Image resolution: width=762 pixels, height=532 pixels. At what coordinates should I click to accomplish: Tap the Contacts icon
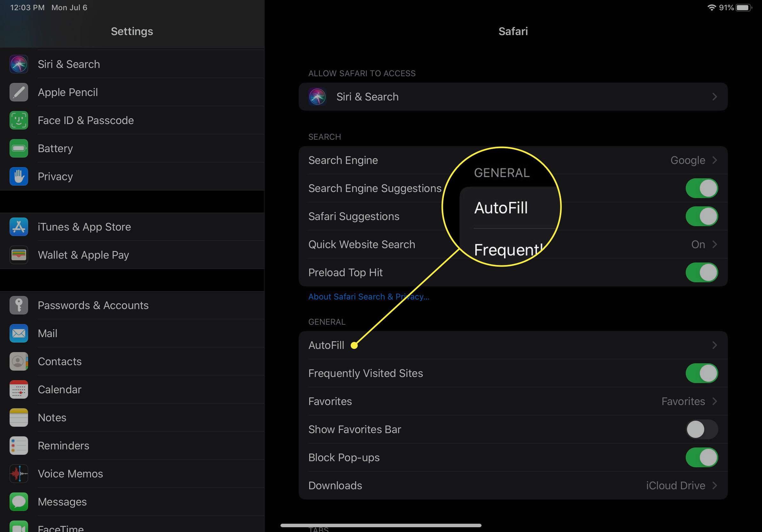coord(19,361)
